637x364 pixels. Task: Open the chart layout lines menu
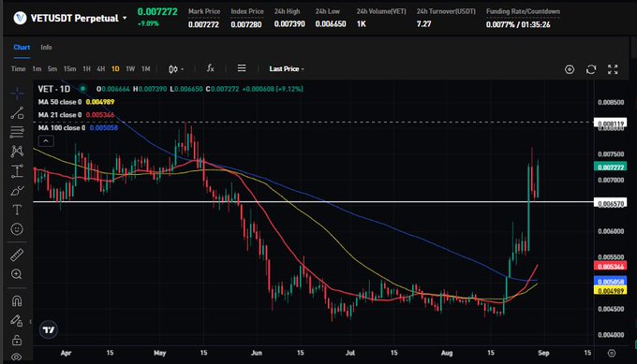[242, 68]
